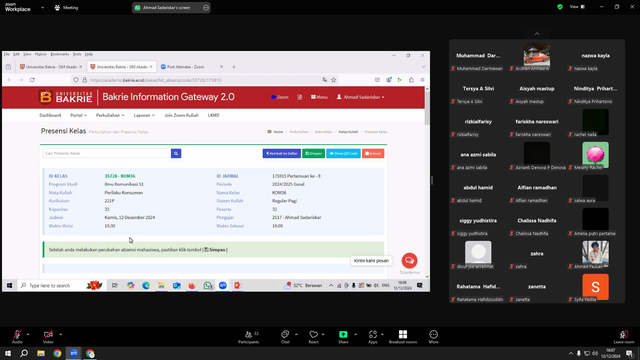
Task: Open the Apps panel
Action: (x=373, y=337)
